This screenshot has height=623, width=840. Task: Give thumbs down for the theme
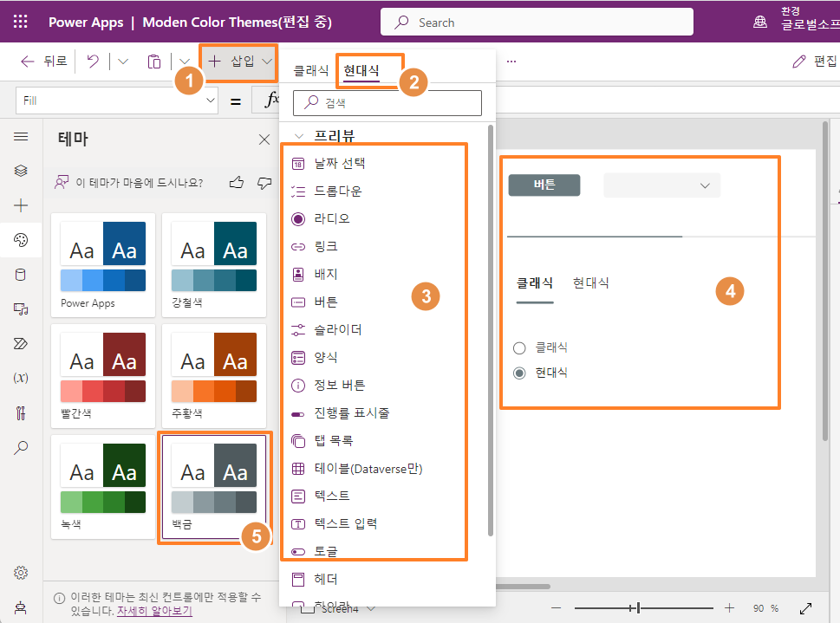coord(264,183)
